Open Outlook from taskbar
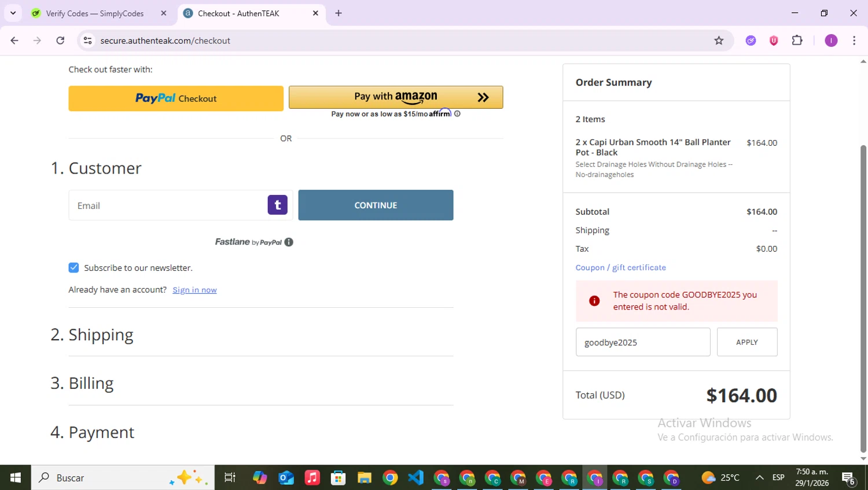 [286, 478]
